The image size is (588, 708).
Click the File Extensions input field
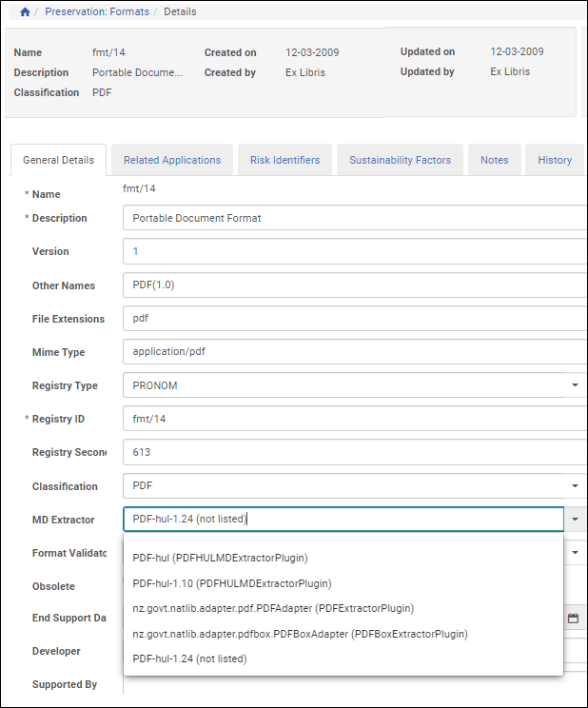(352, 319)
